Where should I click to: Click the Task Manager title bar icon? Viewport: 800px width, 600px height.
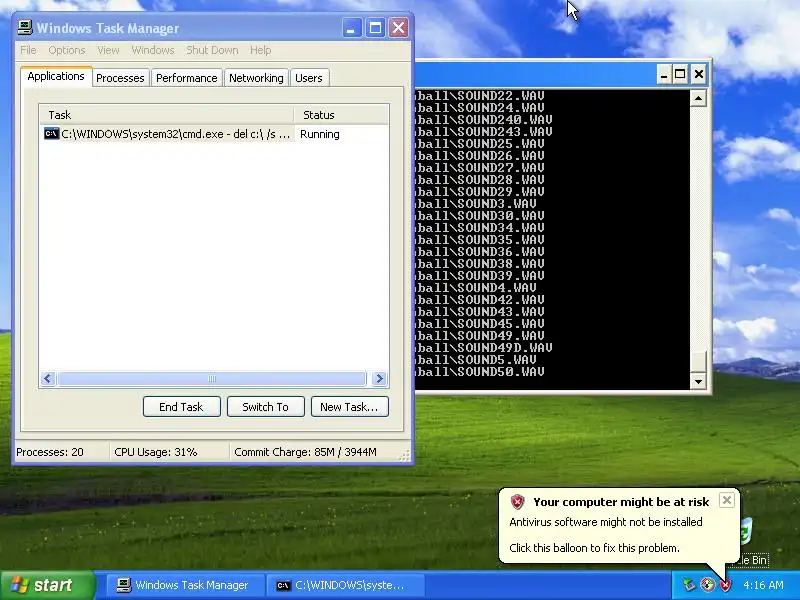tap(24, 28)
